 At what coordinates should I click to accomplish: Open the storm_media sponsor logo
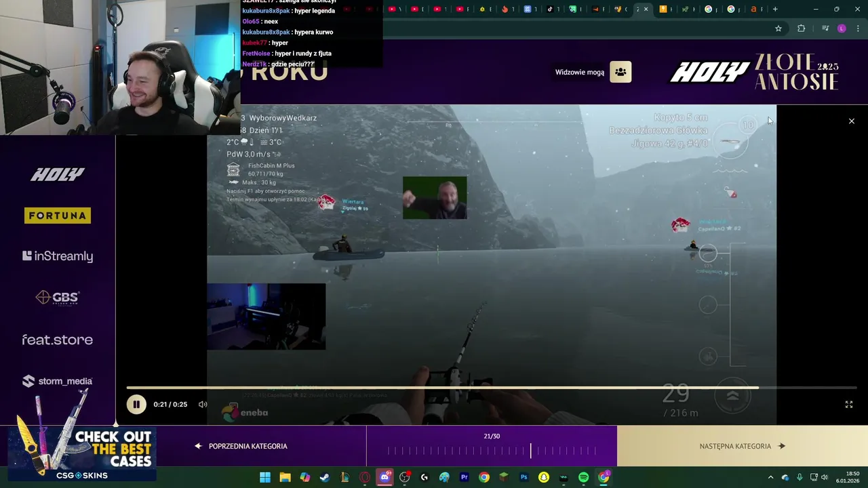(58, 381)
